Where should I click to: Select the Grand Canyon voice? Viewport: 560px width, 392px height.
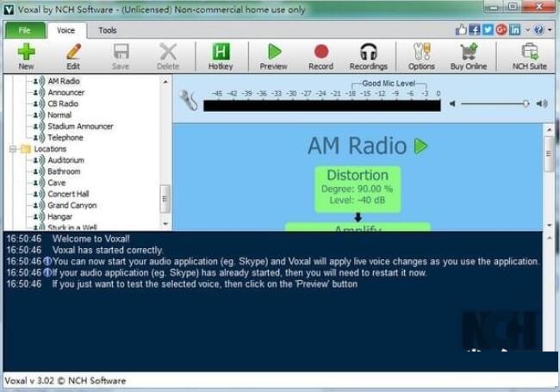(72, 205)
